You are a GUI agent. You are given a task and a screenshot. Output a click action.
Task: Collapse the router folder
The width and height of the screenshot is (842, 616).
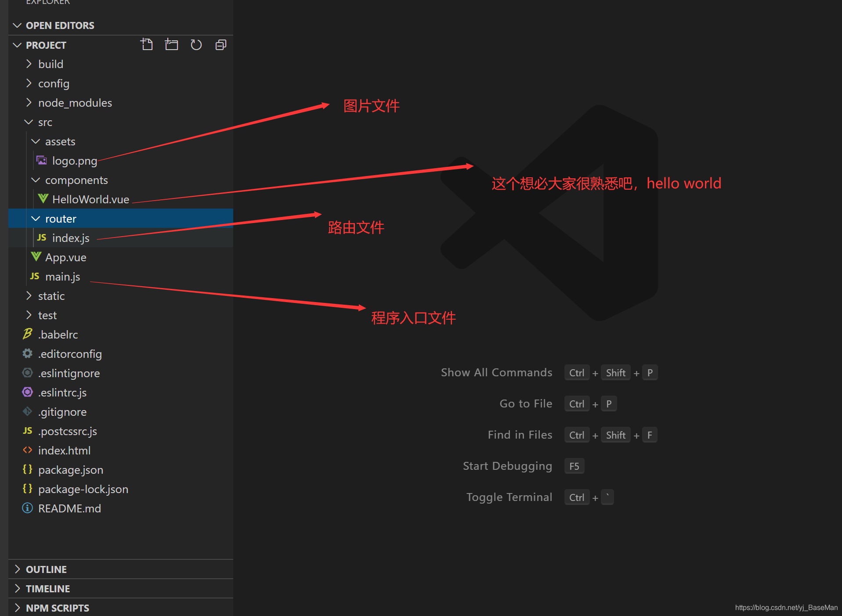(x=36, y=219)
